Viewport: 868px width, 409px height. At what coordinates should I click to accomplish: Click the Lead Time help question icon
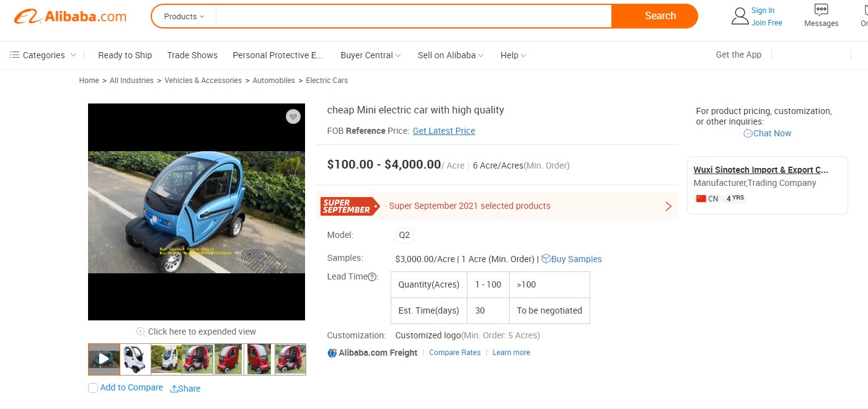click(373, 277)
